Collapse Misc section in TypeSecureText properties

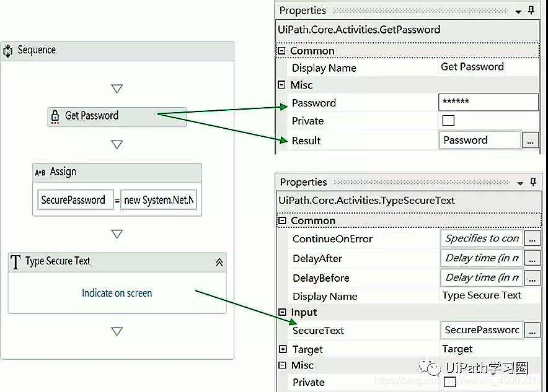283,365
